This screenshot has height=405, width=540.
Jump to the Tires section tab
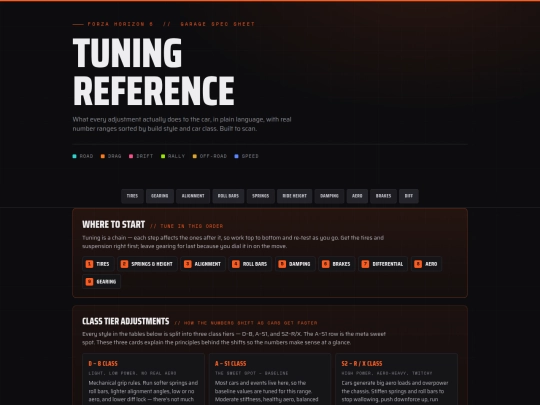[132, 196]
